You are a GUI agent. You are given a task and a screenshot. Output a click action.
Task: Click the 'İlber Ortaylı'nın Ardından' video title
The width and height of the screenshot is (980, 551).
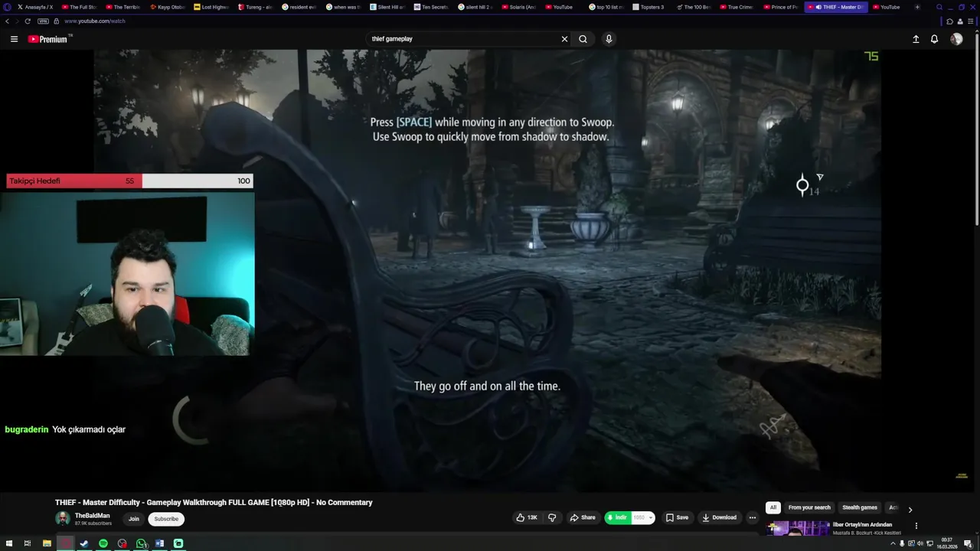point(862,525)
